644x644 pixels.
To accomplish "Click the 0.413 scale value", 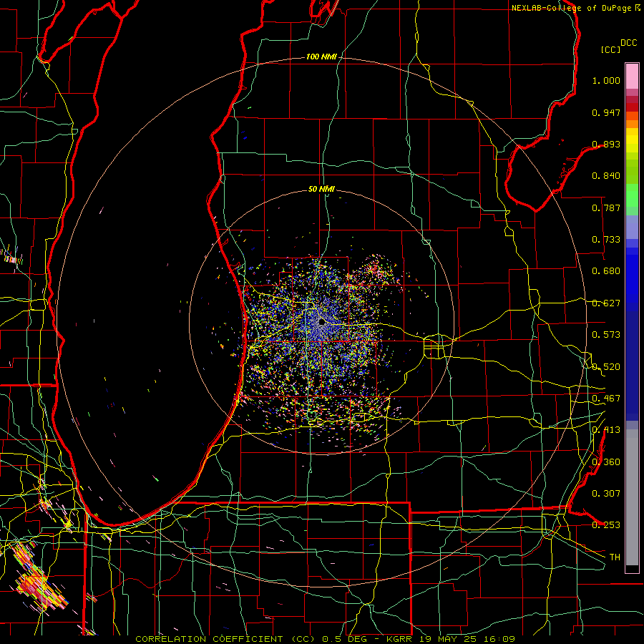I will (x=606, y=430).
